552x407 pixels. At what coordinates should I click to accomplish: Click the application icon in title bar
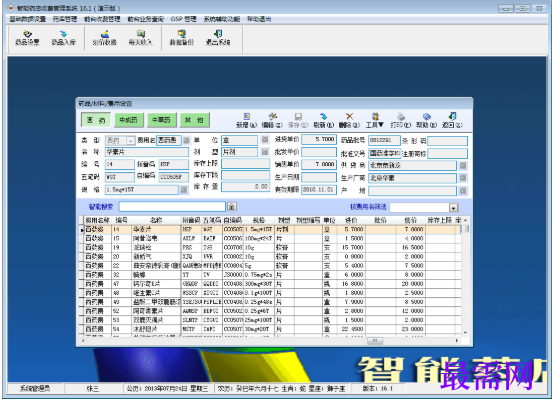(x=11, y=8)
